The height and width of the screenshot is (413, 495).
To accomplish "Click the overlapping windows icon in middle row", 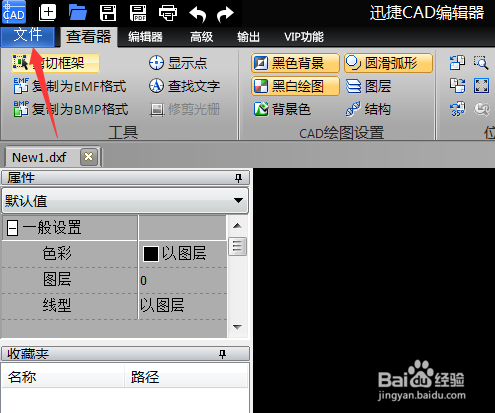I will (x=458, y=86).
